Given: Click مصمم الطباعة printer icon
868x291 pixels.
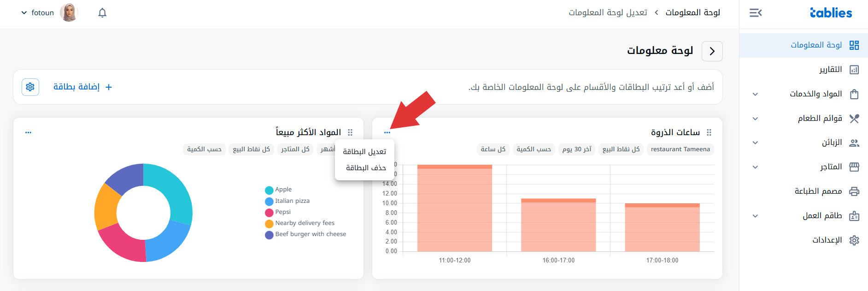Looking at the screenshot, I should pyautogui.click(x=854, y=191).
